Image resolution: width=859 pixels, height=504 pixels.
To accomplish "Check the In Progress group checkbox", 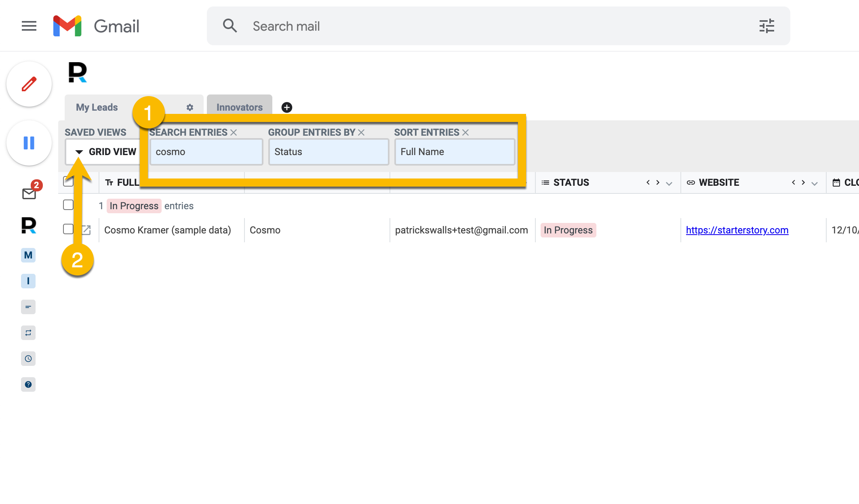I will tap(68, 205).
